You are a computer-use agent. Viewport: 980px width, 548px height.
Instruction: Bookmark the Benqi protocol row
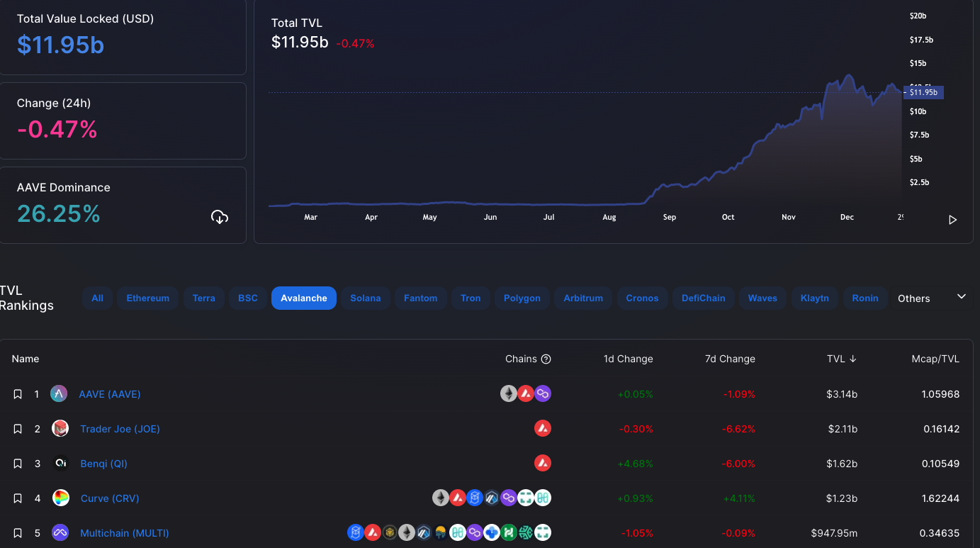pos(18,464)
